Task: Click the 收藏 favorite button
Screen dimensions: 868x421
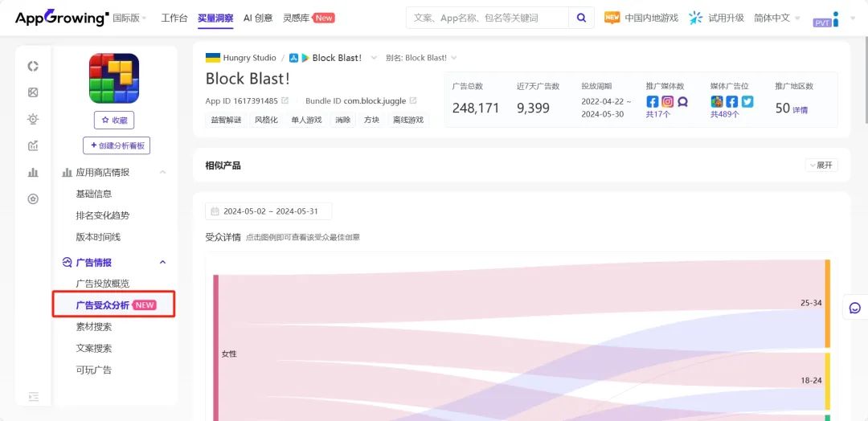Action: pos(114,120)
